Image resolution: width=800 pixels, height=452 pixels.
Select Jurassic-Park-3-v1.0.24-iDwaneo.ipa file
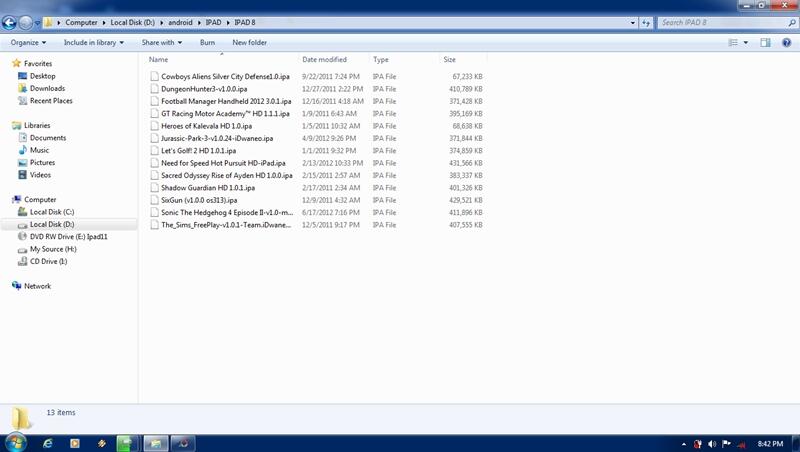point(217,138)
